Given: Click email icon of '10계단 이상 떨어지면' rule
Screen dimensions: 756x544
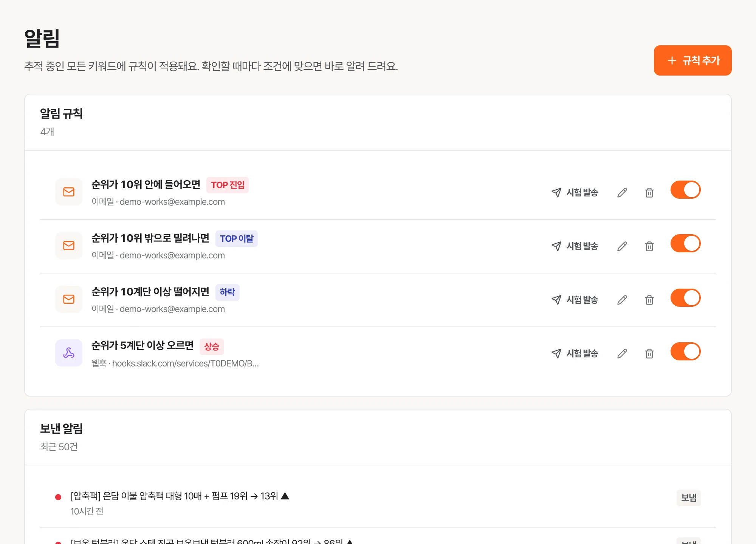Looking at the screenshot, I should 69,299.
